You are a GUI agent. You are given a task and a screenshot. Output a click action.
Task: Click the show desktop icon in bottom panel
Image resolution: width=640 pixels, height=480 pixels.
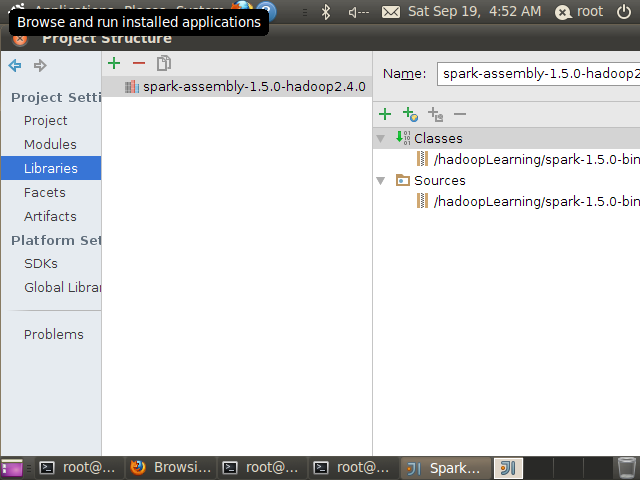pos(12,468)
